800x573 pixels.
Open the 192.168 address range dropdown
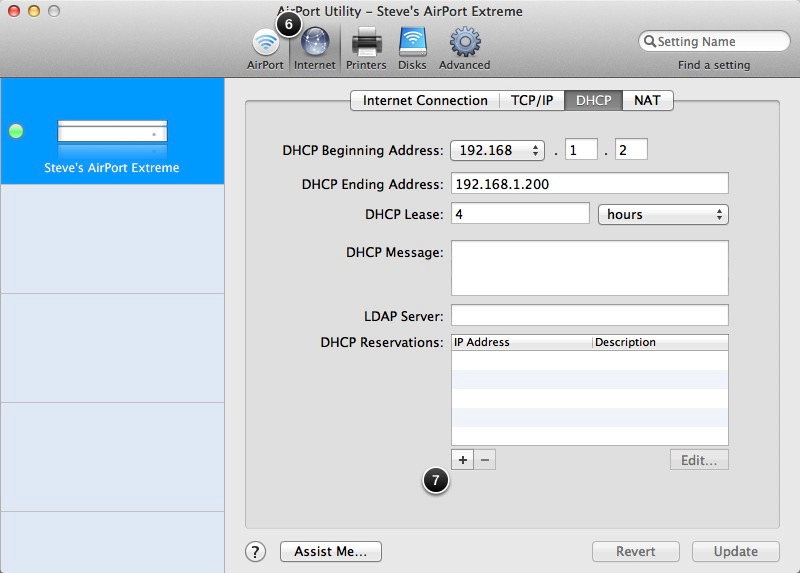[497, 150]
